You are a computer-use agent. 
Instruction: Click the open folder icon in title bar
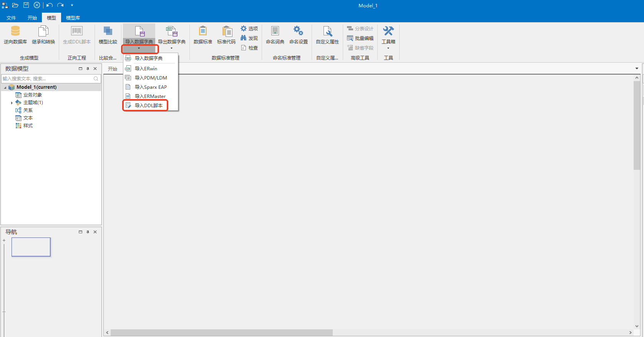pyautogui.click(x=15, y=5)
